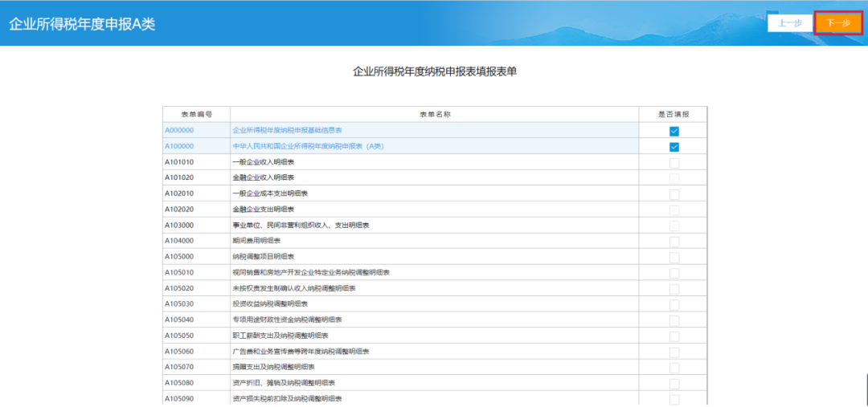Viewport: 868px width, 407px height.
Task: Enable 一般企业成本支出明细表 checkbox
Action: click(674, 194)
